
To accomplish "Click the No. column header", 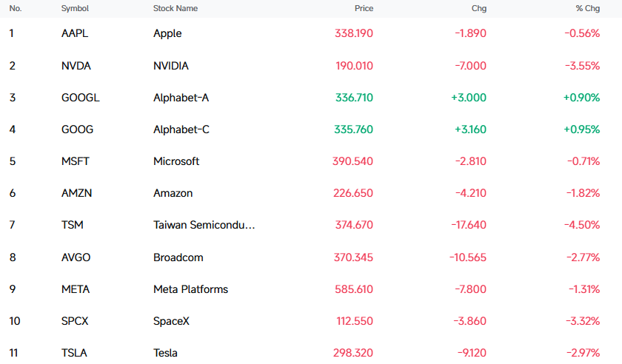I will pos(16,8).
